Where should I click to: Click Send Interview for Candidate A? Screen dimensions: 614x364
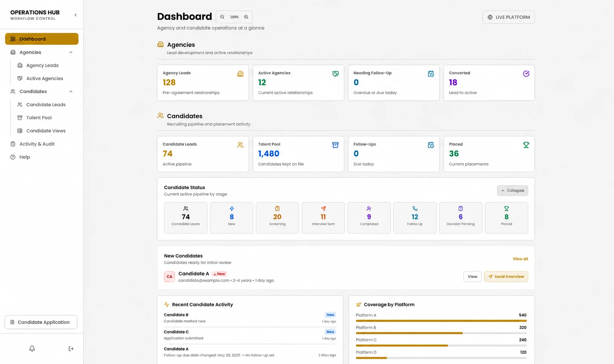click(506, 277)
